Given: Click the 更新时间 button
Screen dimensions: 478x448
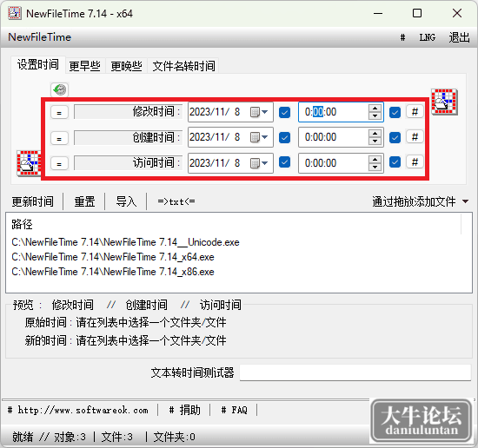Looking at the screenshot, I should 33,201.
